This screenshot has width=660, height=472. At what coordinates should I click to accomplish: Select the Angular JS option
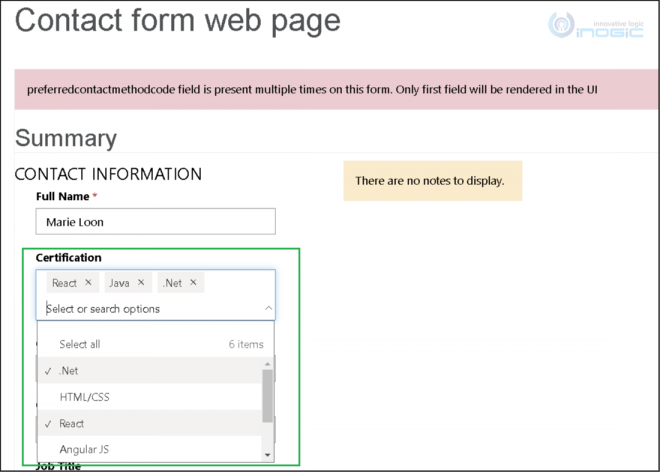point(150,449)
